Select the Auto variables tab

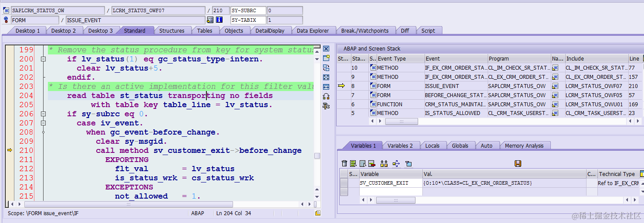tap(486, 145)
